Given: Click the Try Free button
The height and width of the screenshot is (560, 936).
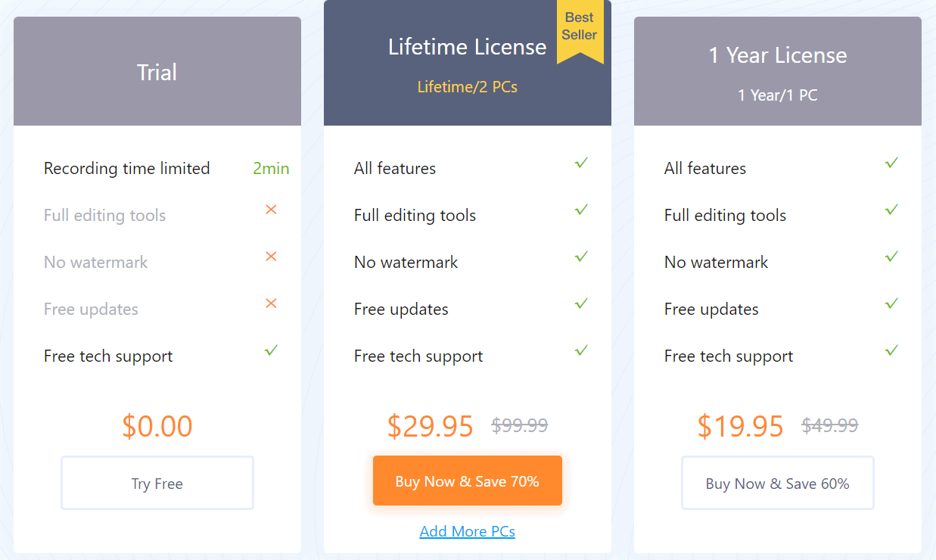Looking at the screenshot, I should (157, 483).
